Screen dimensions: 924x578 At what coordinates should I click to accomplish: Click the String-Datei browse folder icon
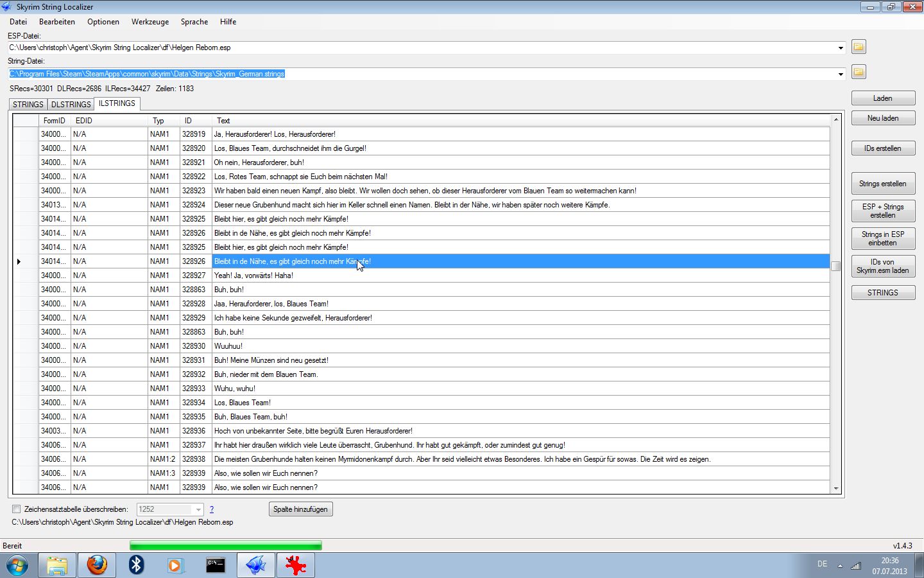click(859, 72)
